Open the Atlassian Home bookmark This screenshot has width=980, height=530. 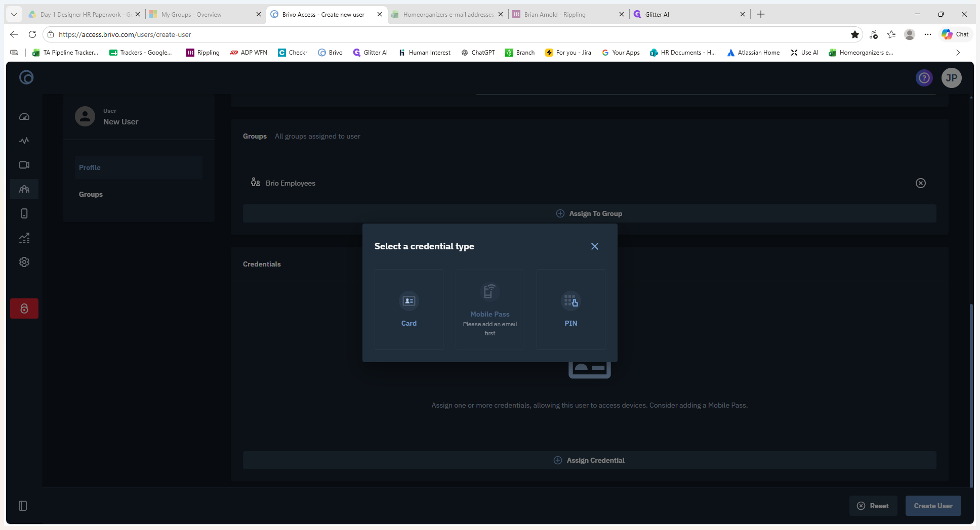[x=753, y=53]
